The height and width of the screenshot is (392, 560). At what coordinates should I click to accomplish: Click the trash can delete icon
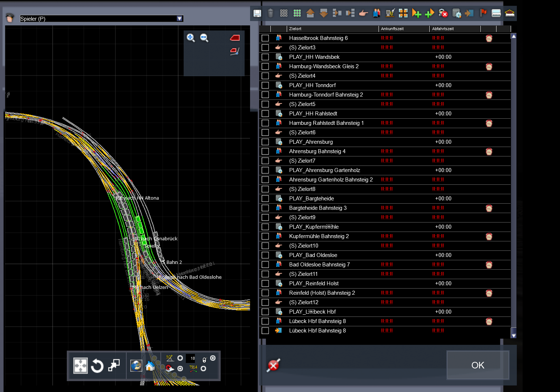270,13
